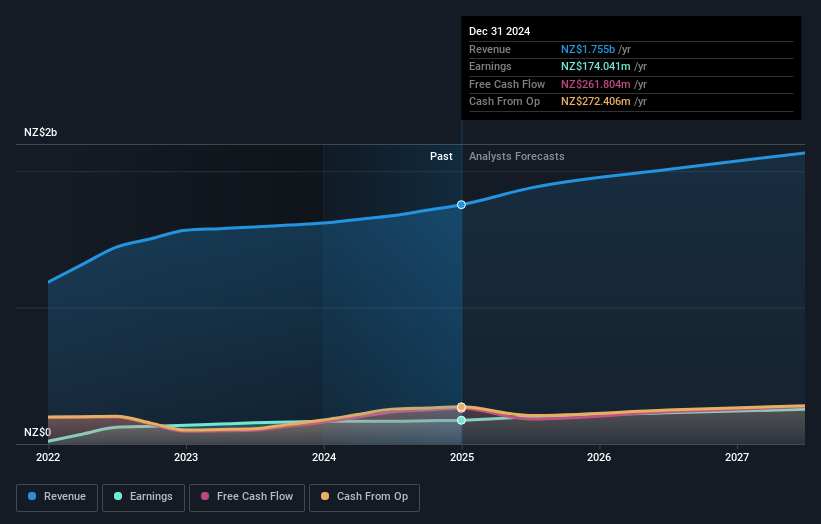Click the 2022 x-axis label
The image size is (821, 524).
click(x=48, y=458)
